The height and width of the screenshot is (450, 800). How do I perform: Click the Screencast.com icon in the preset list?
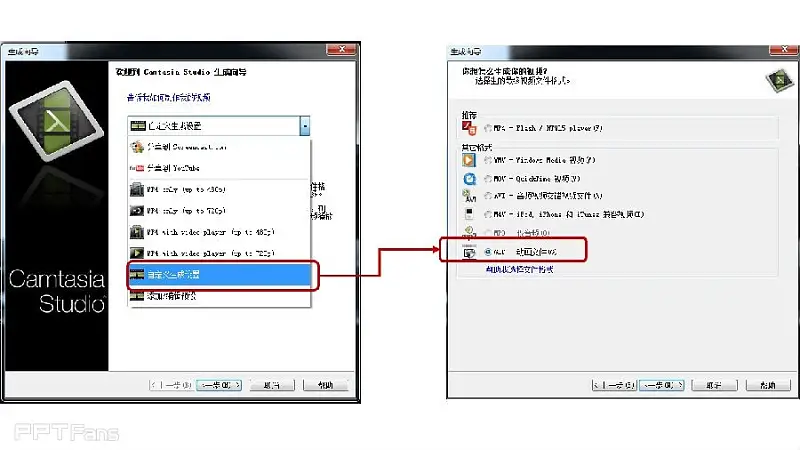click(137, 147)
